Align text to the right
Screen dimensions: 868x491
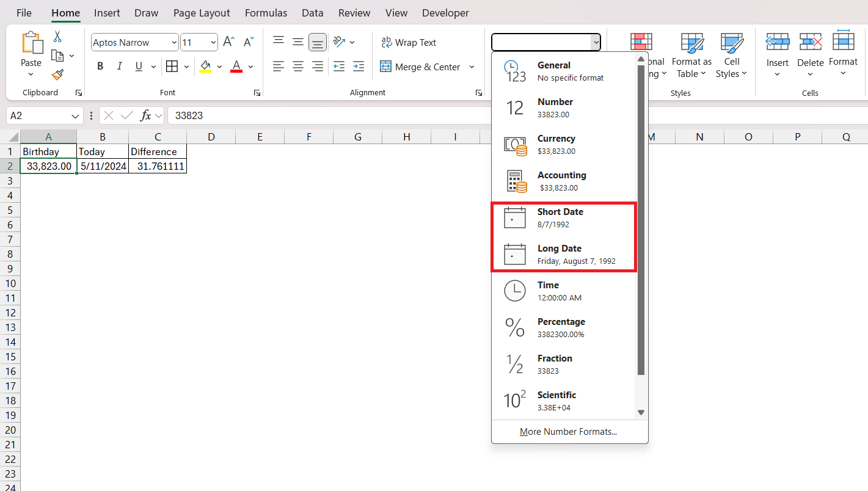[x=318, y=67]
